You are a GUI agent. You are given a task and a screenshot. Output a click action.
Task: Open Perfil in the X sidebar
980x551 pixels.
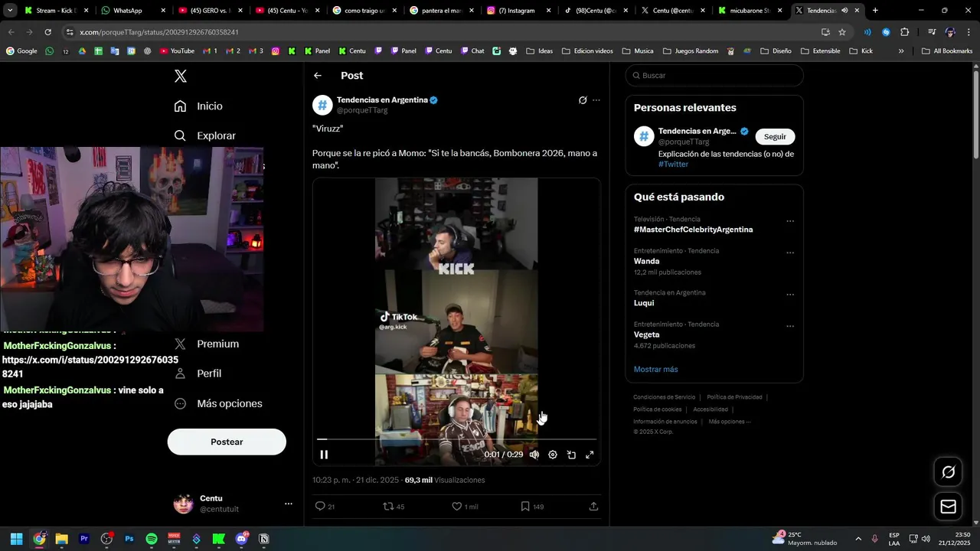(198, 373)
